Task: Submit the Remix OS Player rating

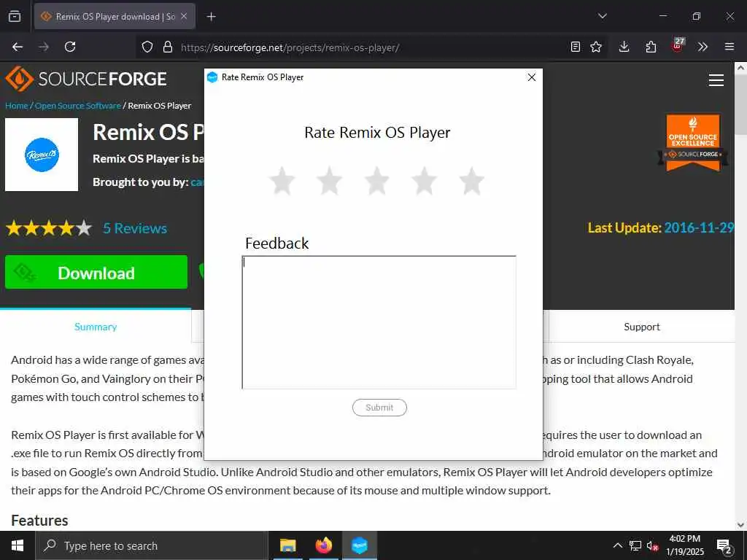Action: pos(379,408)
